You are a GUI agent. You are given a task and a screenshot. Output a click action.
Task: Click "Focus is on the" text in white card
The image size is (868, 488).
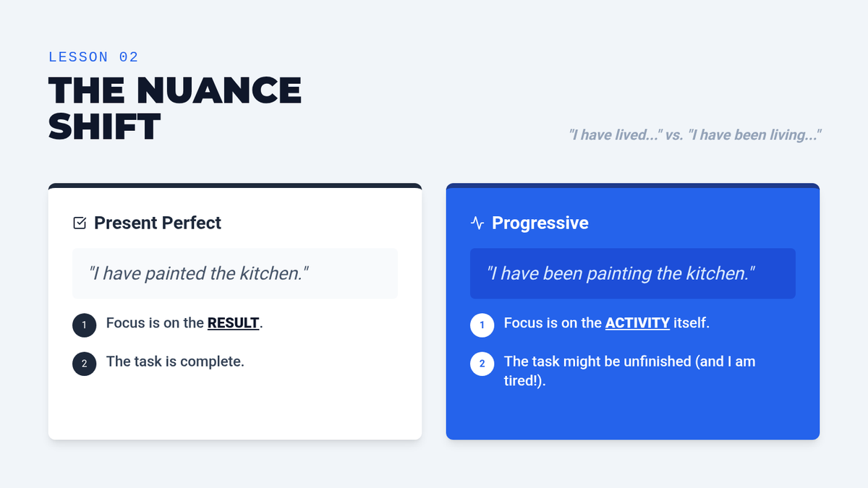click(155, 323)
